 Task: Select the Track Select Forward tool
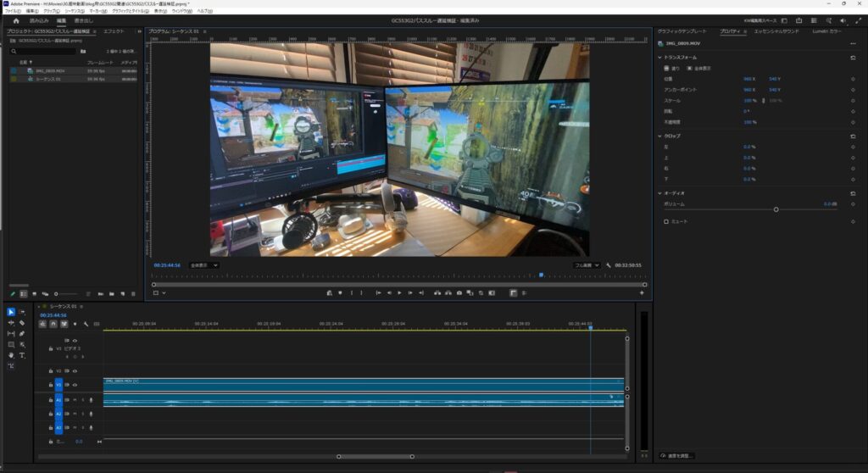(x=22, y=312)
